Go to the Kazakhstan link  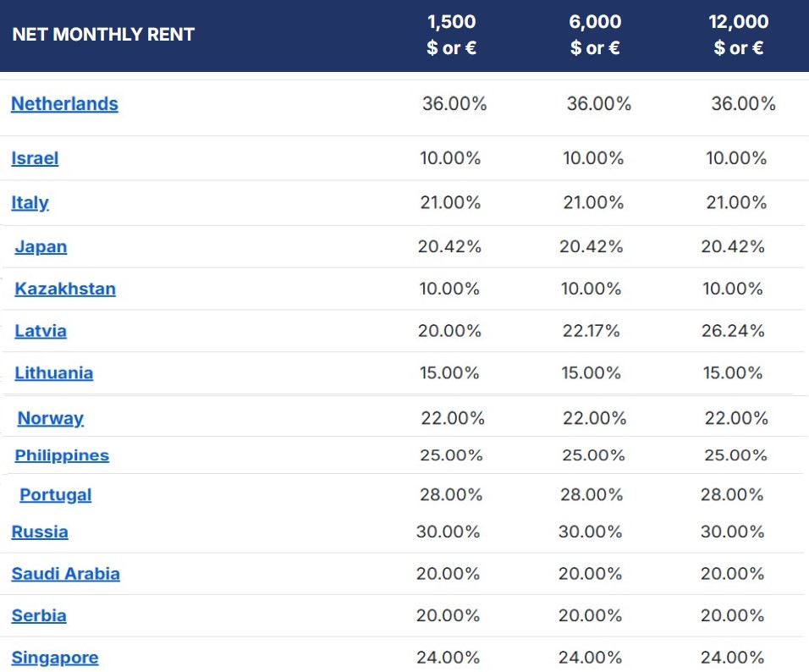(65, 289)
